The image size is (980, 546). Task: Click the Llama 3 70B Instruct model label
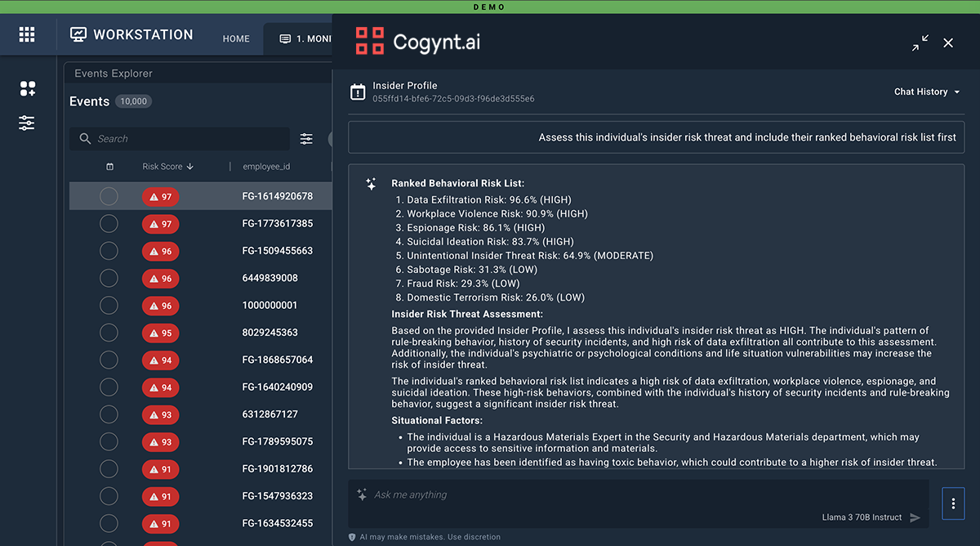pyautogui.click(x=862, y=517)
